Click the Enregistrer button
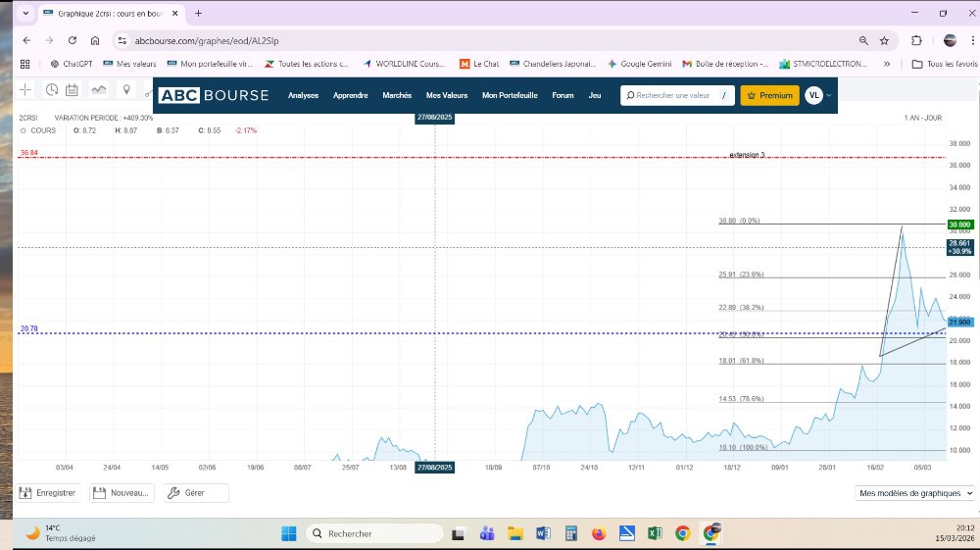Image resolution: width=980 pixels, height=550 pixels. [x=49, y=493]
